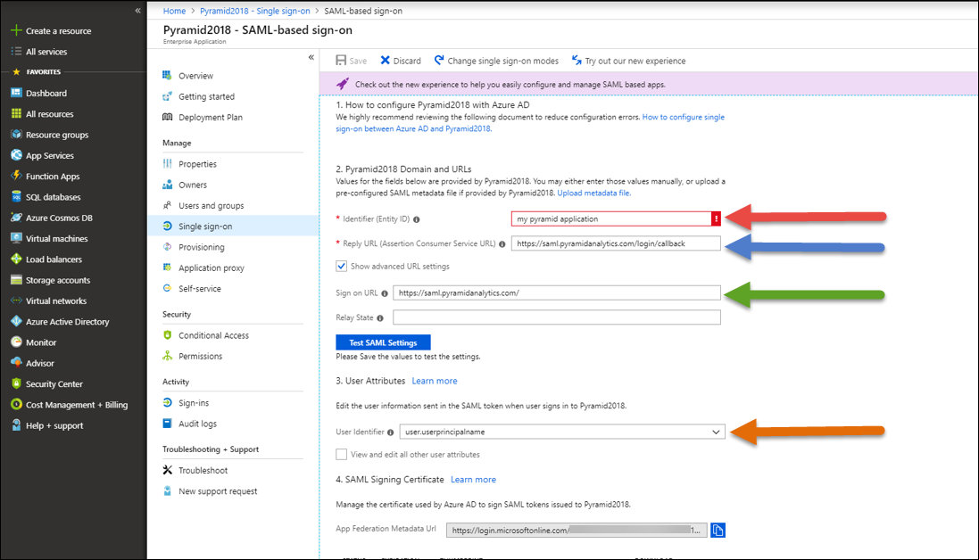979x560 pixels.
Task: Click the Advisor icon in the sidebar
Action: 16,363
